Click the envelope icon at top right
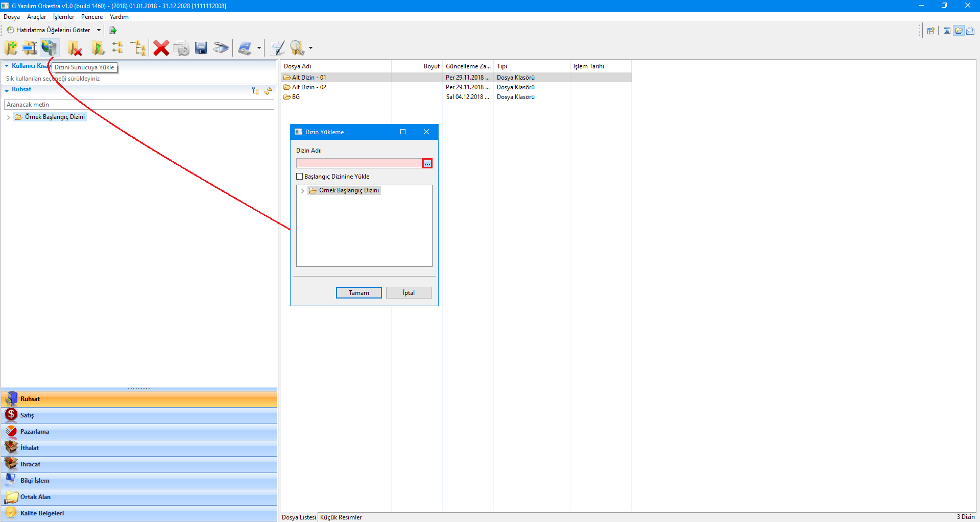980x522 pixels. (x=970, y=31)
